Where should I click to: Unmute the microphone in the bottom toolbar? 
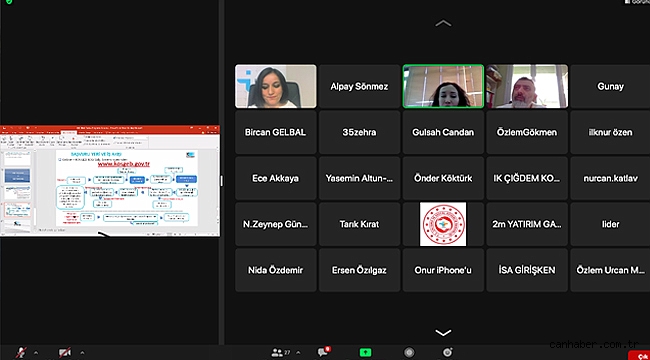click(21, 353)
